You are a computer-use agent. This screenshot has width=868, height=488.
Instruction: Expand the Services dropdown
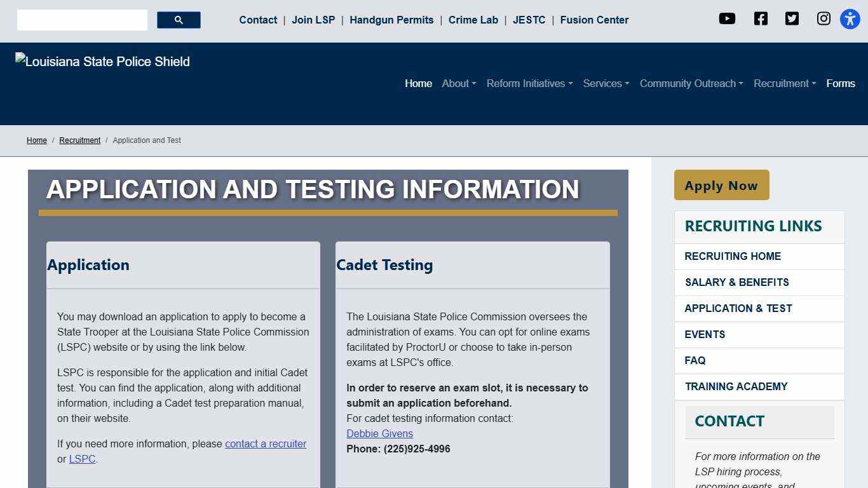click(605, 83)
